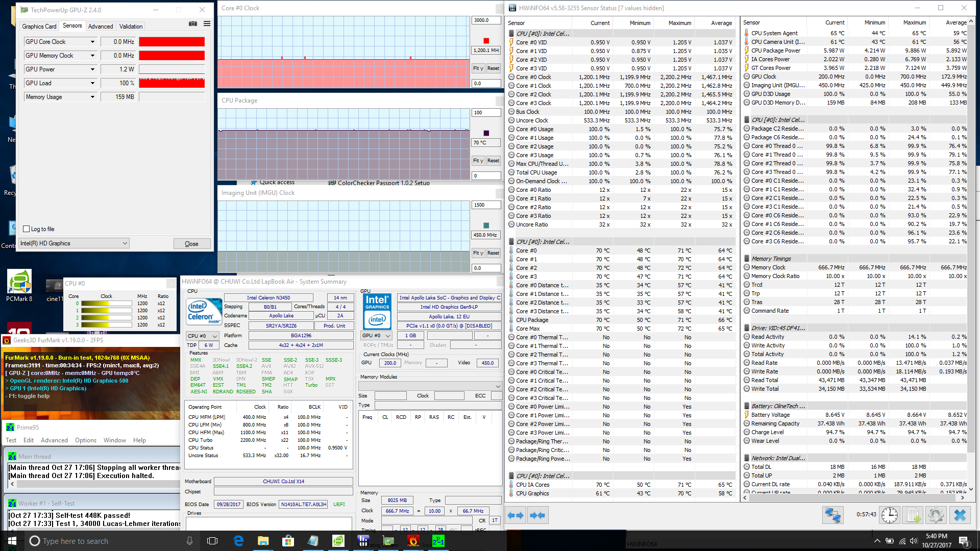The width and height of the screenshot is (980, 551).
Task: Click HWiNFO collapse columns arrows icon
Action: click(x=537, y=515)
